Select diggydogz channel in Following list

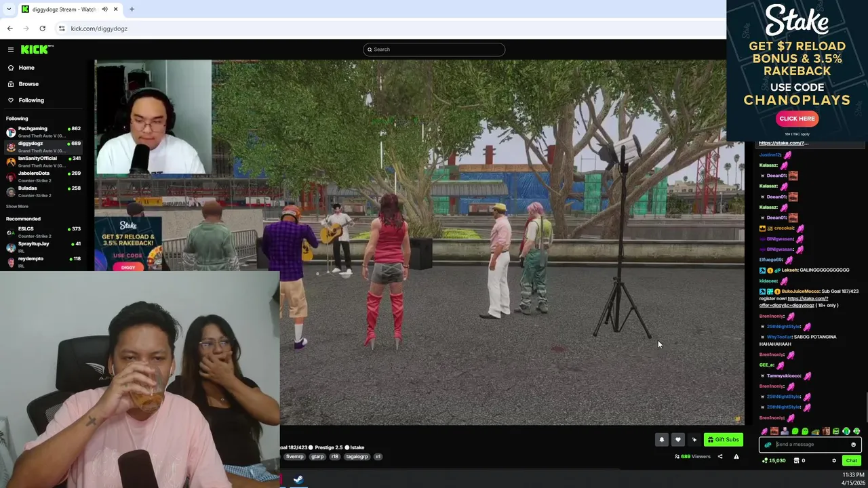[43, 146]
